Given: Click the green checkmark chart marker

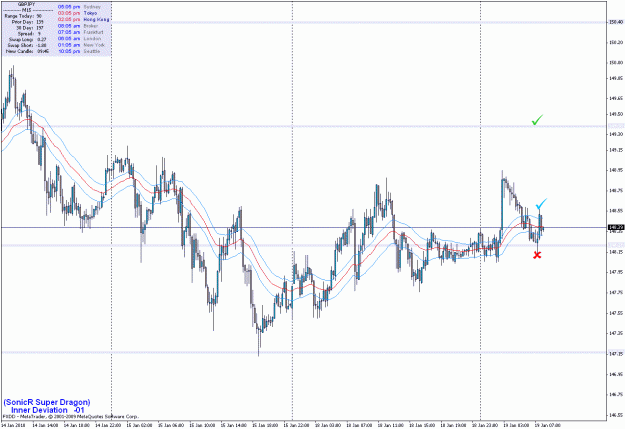Looking at the screenshot, I should tap(537, 120).
